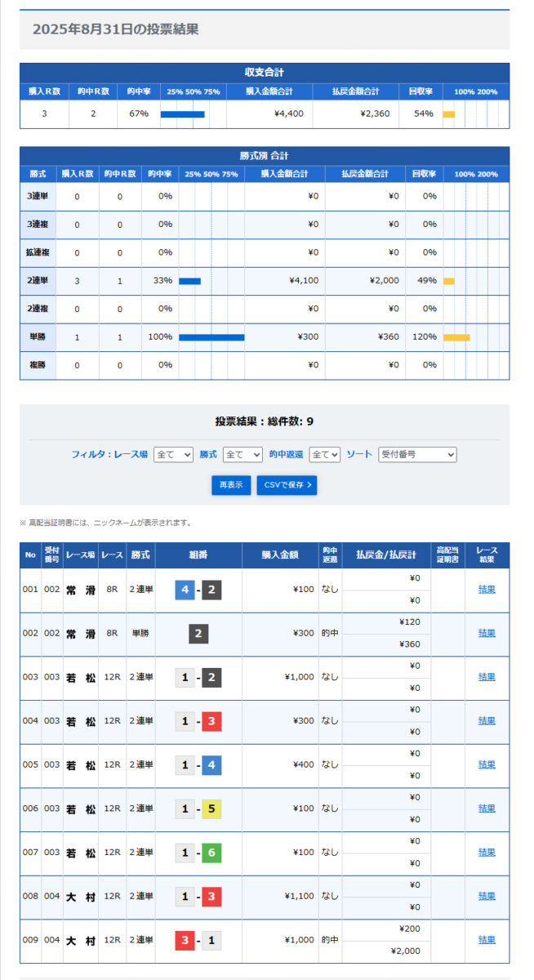Click the red 3 badge in row 004
Viewport: 534px width, 980px height.
click(211, 721)
